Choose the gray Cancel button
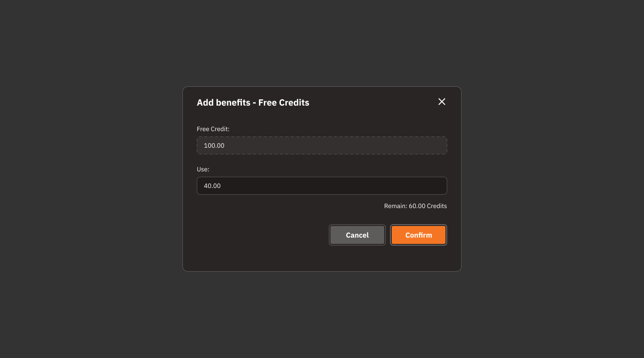This screenshot has height=358, width=644. click(357, 235)
